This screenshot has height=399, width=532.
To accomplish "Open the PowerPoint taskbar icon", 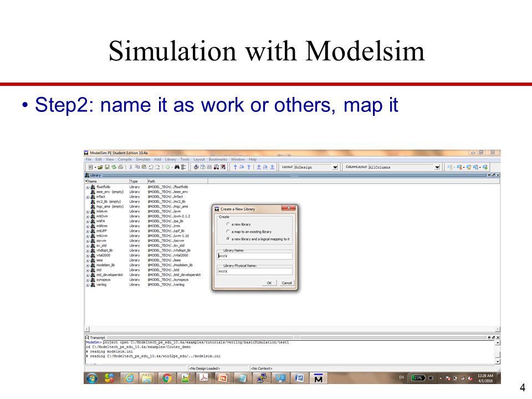I will click(222, 377).
